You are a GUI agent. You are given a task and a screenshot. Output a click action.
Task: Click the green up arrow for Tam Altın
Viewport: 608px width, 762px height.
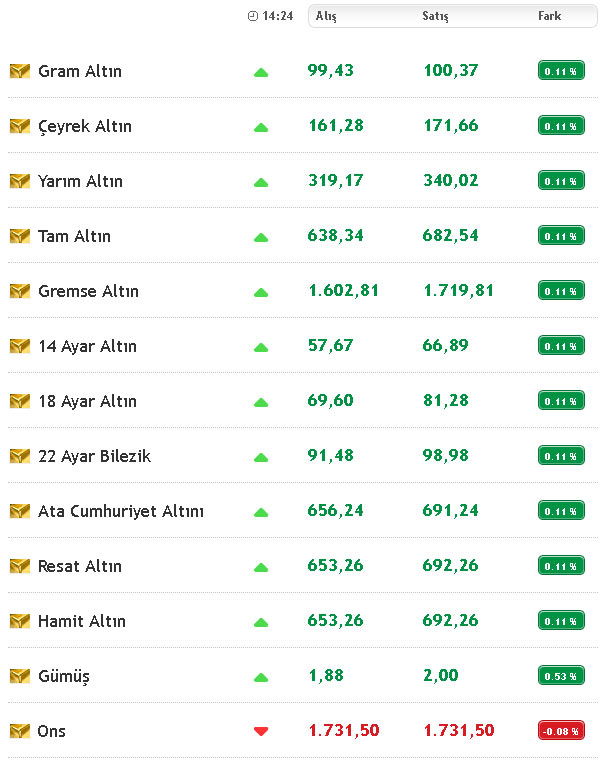tap(261, 237)
